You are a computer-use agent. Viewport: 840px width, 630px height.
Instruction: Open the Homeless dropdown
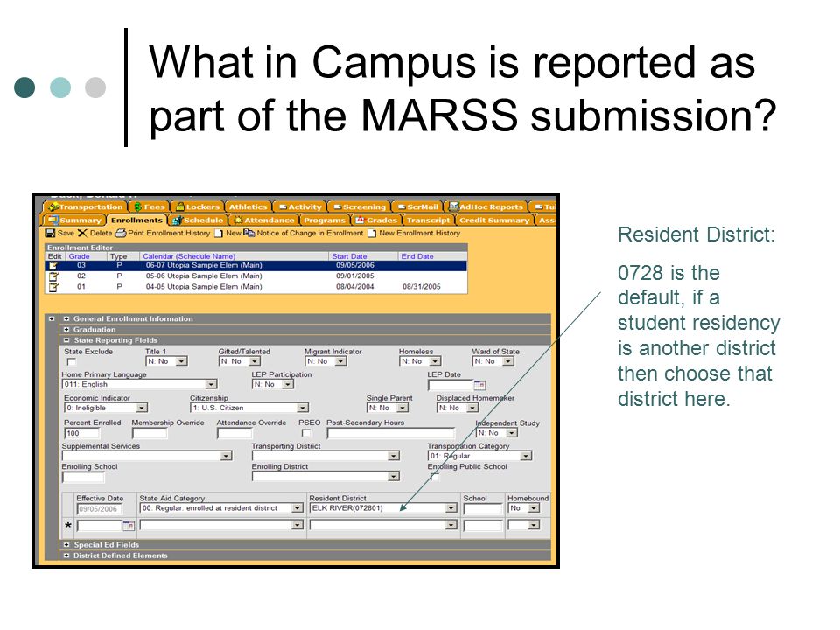pos(435,361)
